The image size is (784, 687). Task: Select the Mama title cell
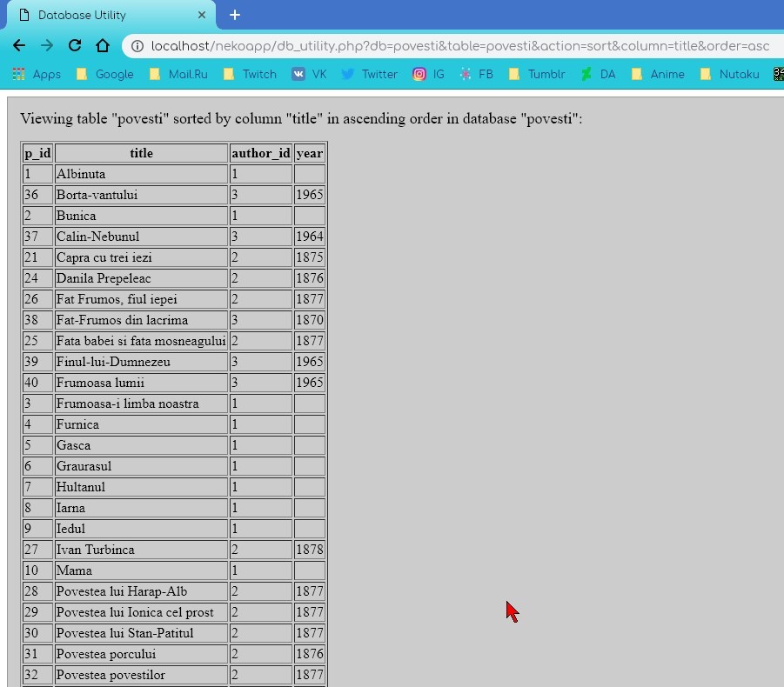click(141, 570)
